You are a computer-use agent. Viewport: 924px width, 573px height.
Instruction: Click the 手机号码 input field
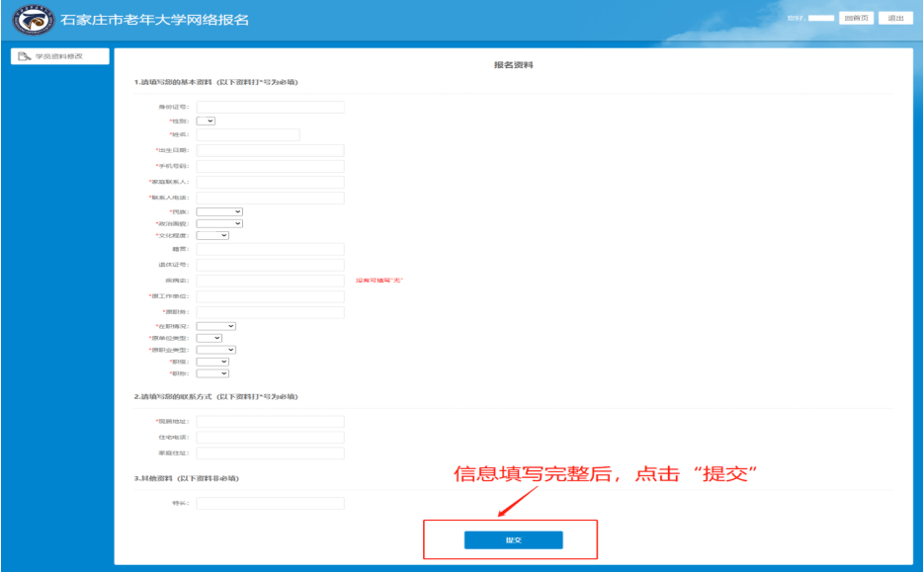click(270, 167)
